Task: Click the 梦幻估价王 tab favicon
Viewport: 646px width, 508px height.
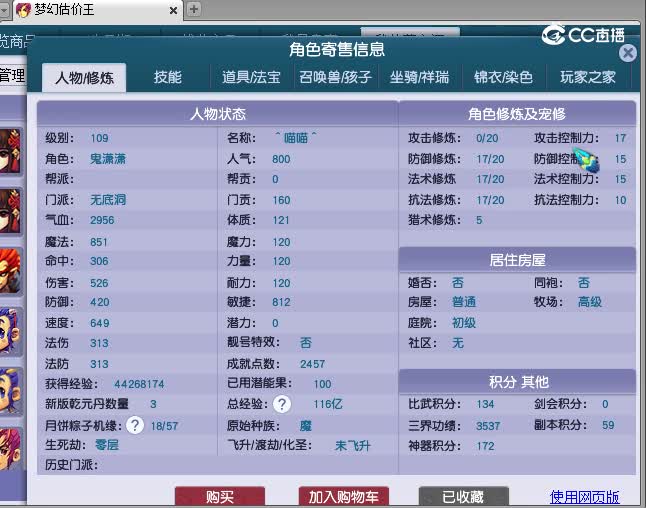Action: [x=23, y=9]
